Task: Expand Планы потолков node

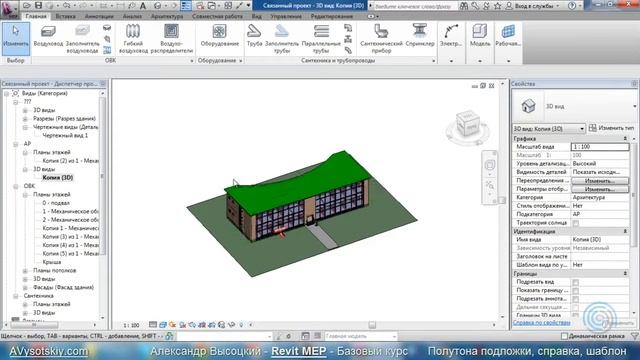Action: [25, 271]
